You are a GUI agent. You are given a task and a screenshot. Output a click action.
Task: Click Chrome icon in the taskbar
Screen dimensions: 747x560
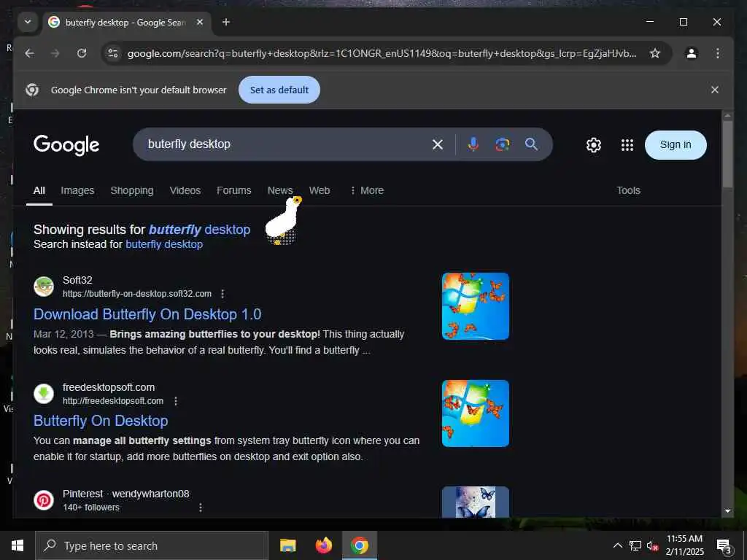pyautogui.click(x=360, y=545)
